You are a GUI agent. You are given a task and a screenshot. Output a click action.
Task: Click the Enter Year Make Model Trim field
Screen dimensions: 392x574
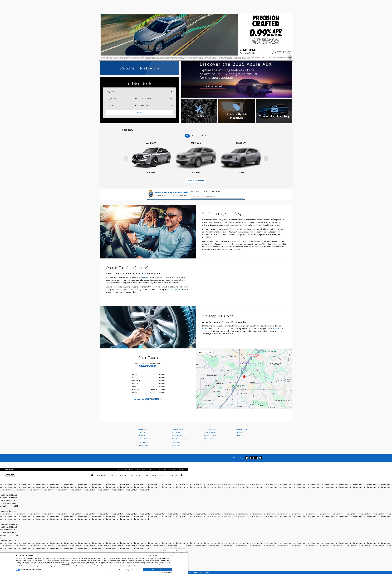coord(217,196)
